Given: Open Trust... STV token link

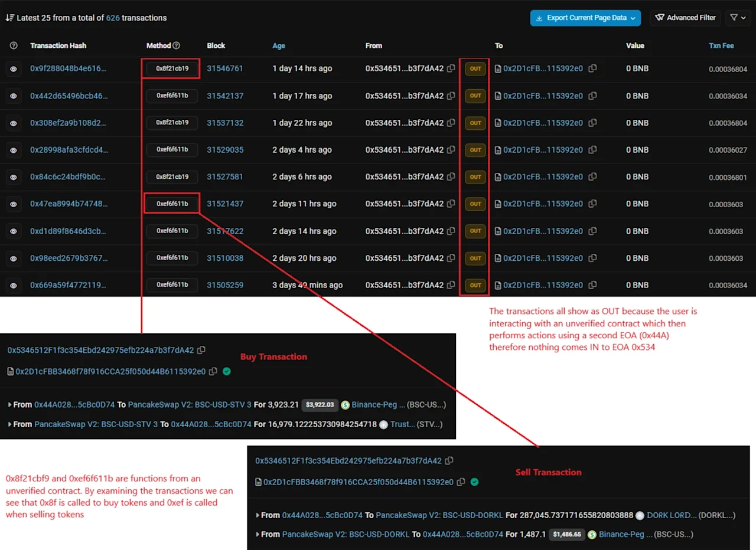Looking at the screenshot, I should pyautogui.click(x=403, y=424).
